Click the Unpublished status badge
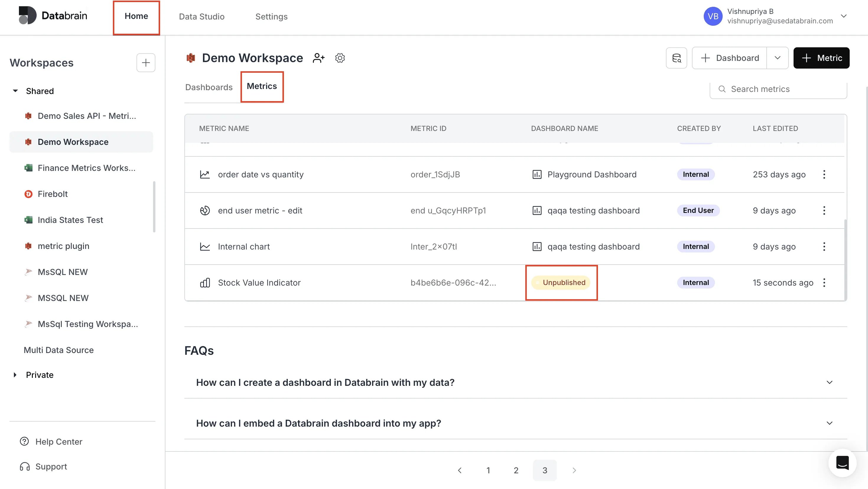Image resolution: width=868 pixels, height=489 pixels. point(561,283)
